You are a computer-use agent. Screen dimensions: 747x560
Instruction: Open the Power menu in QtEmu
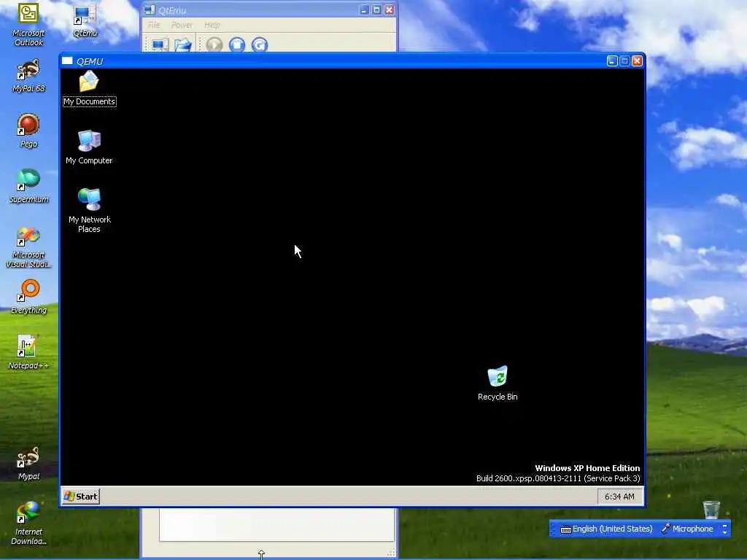(182, 25)
